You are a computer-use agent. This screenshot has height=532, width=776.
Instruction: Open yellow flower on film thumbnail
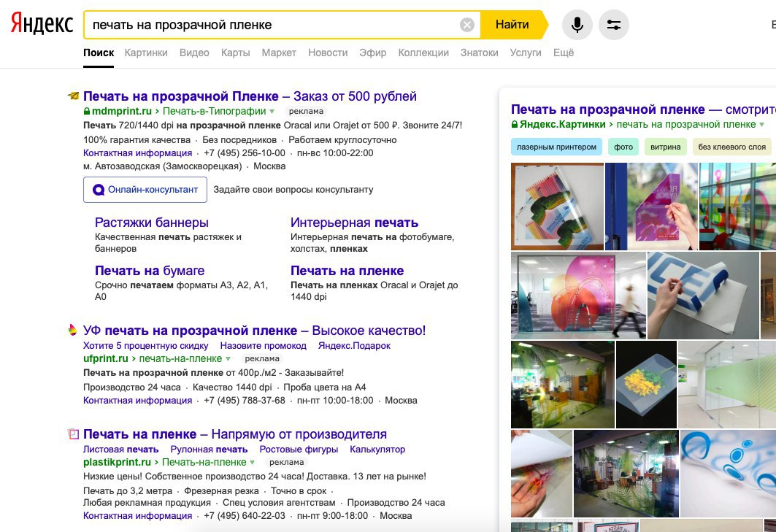click(646, 385)
